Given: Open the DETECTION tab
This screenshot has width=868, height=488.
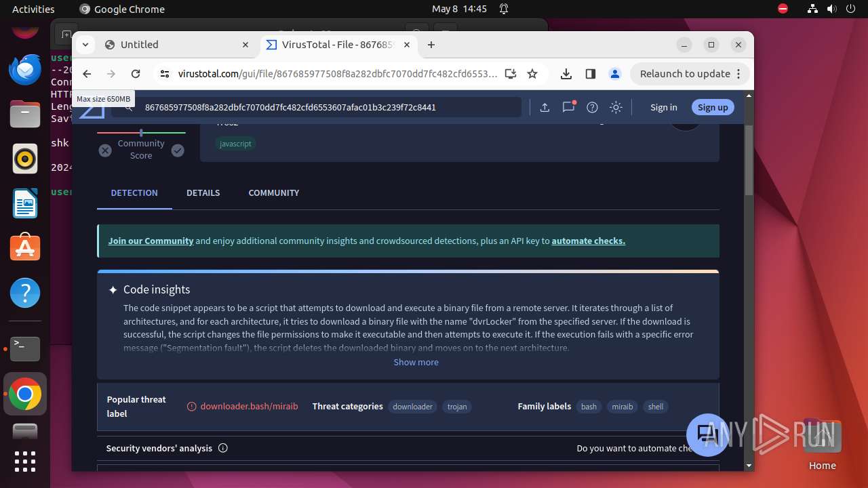Looking at the screenshot, I should pos(134,192).
